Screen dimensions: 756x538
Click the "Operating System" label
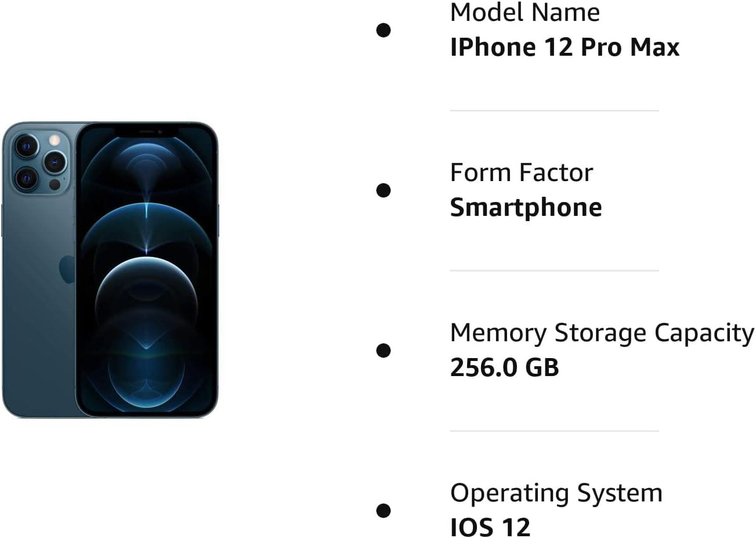pos(556,493)
